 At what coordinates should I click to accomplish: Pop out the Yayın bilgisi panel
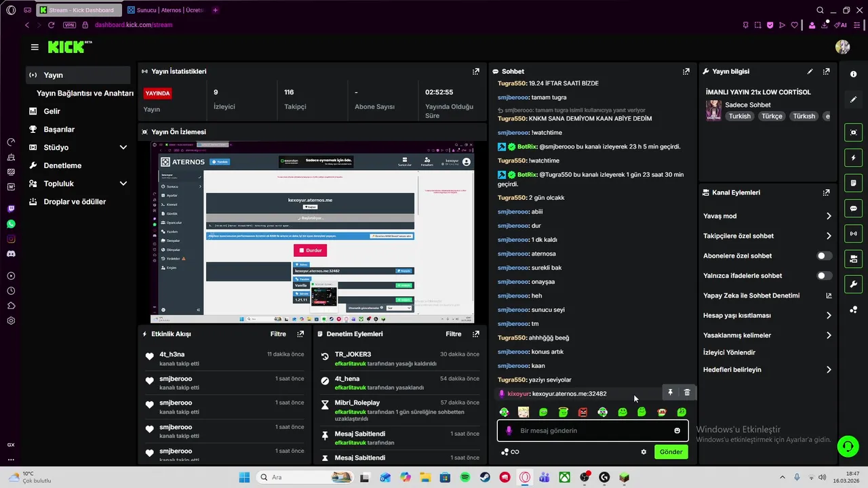click(826, 71)
